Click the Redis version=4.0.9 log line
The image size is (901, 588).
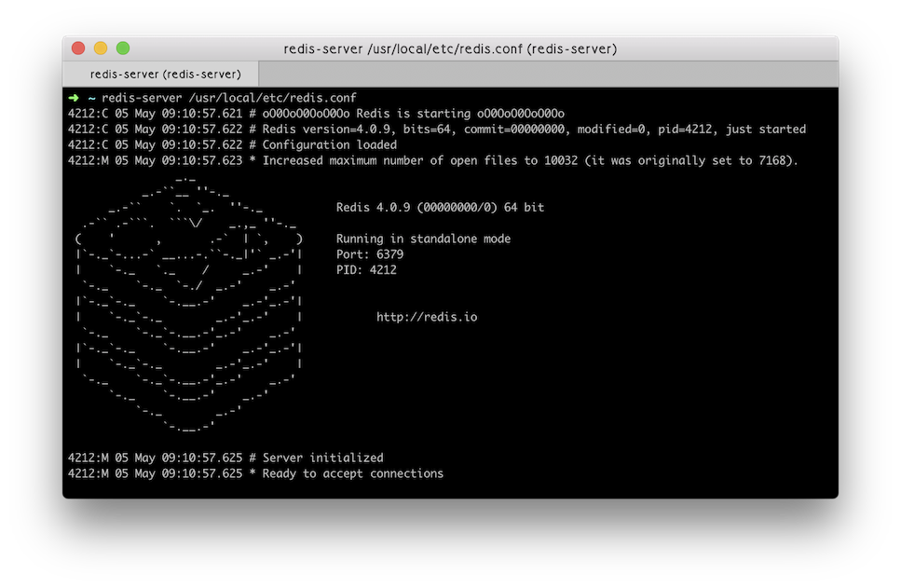[437, 129]
